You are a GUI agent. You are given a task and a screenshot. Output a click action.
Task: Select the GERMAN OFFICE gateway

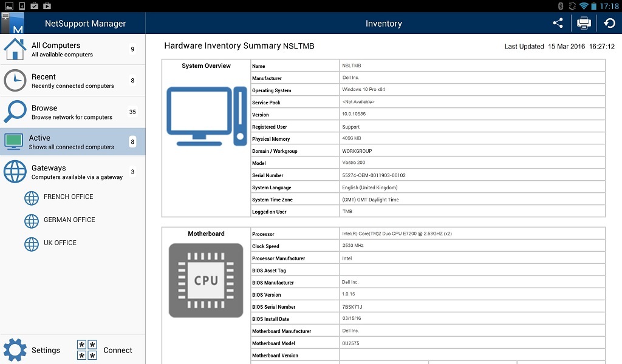pyautogui.click(x=69, y=220)
